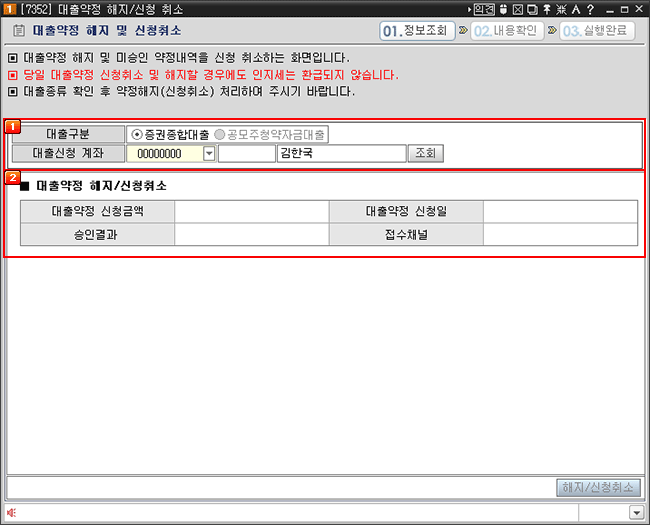Select the 증권종합대출 radio button
The height and width of the screenshot is (525, 650).
[137, 134]
